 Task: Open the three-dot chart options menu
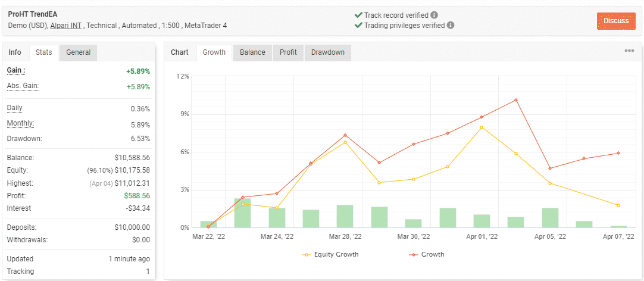(629, 51)
